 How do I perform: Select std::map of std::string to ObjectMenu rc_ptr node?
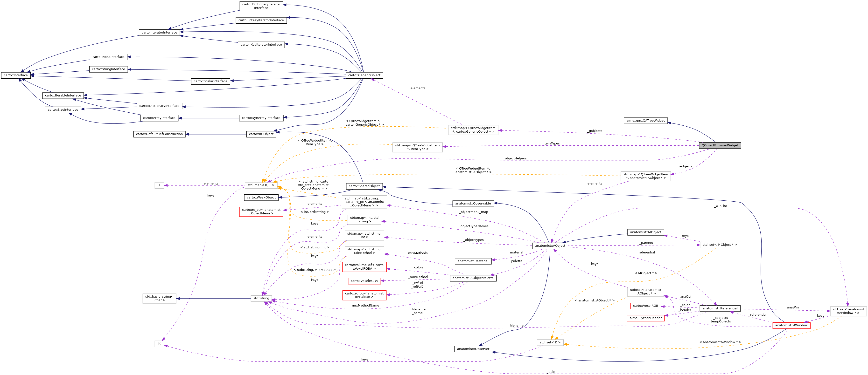[364, 202]
